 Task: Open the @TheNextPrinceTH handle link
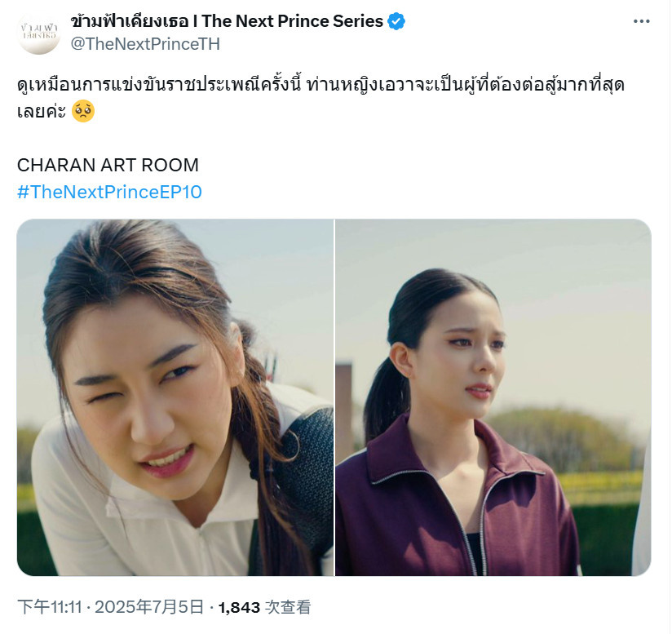click(x=145, y=44)
